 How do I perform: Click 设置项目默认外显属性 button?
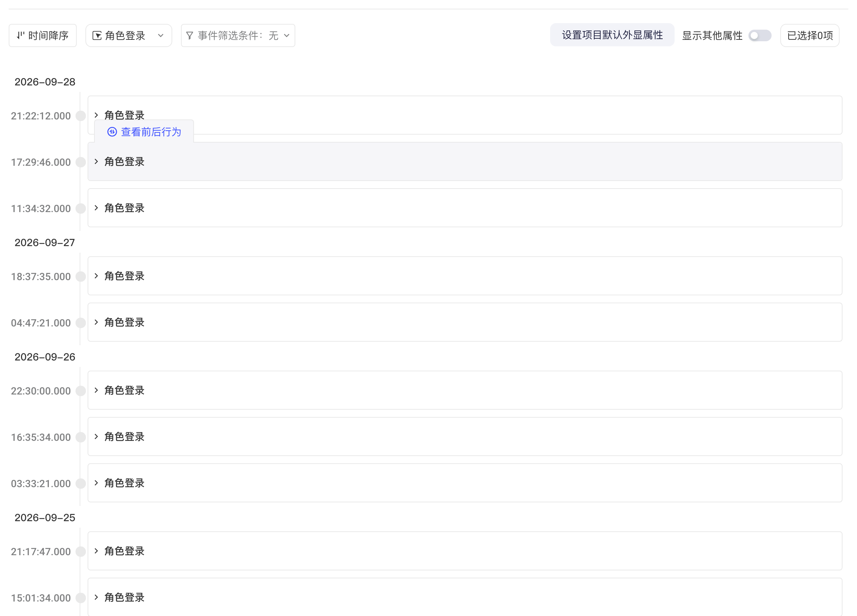pos(612,35)
